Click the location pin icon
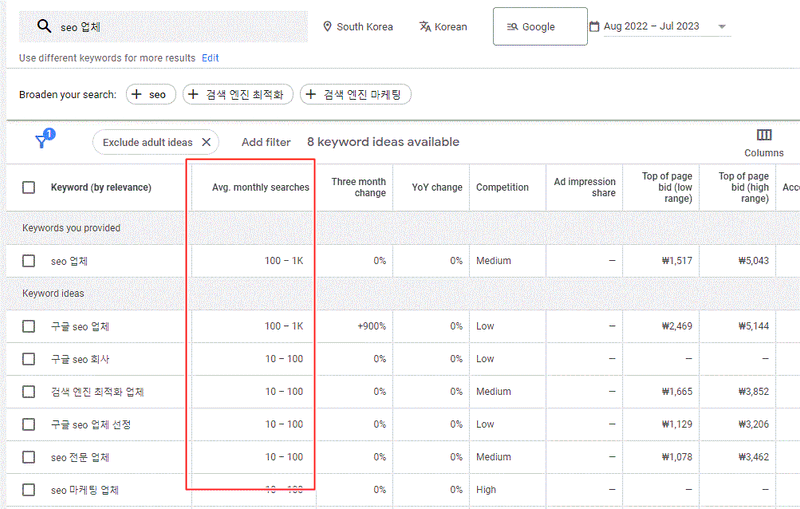 [328, 27]
